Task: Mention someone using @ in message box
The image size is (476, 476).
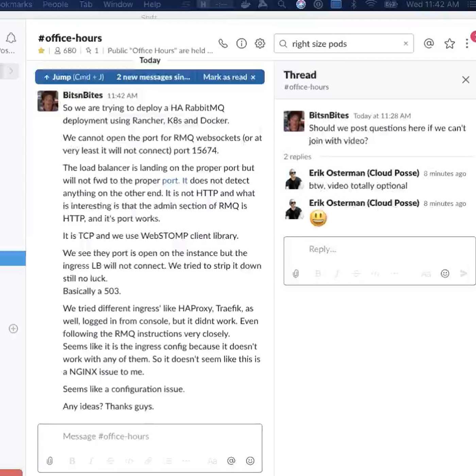Action: (231, 461)
